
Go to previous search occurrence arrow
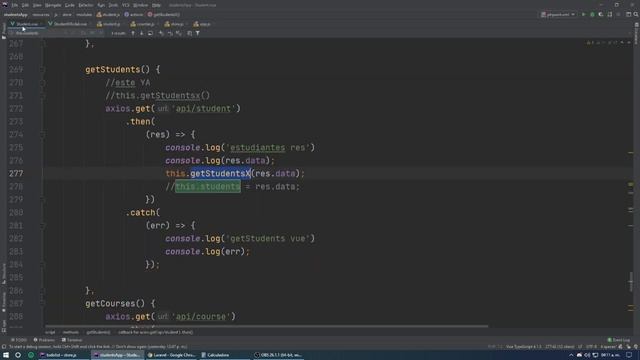tap(133, 33)
